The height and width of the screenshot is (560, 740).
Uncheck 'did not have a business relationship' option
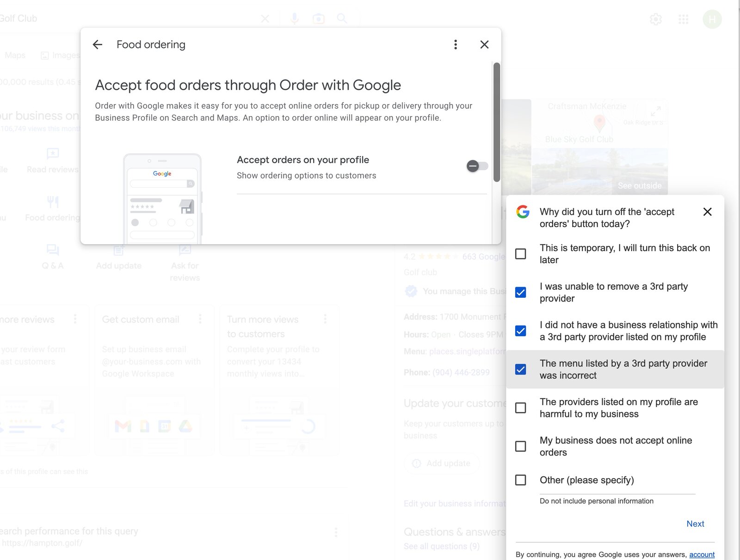click(x=520, y=331)
